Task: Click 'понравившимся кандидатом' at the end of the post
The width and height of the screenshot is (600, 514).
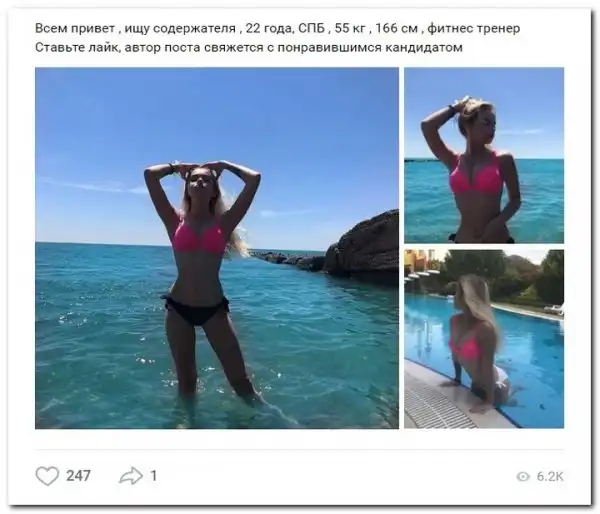Action: [x=370, y=48]
